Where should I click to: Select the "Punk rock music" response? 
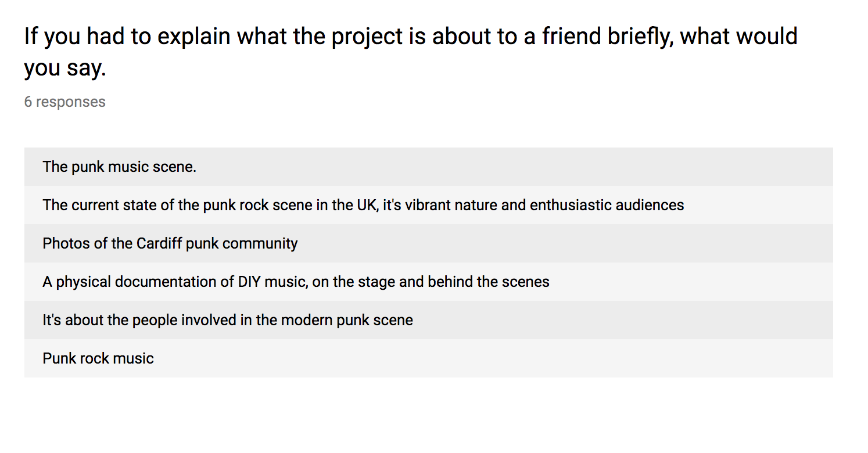click(428, 358)
